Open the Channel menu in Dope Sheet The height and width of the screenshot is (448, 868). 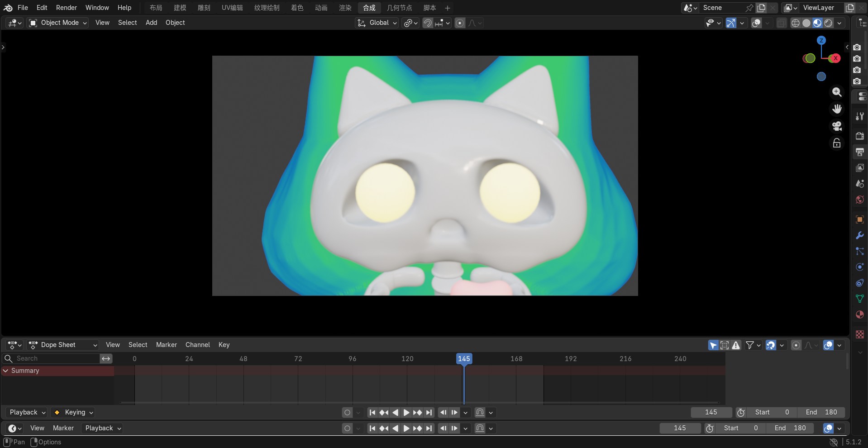[197, 345]
